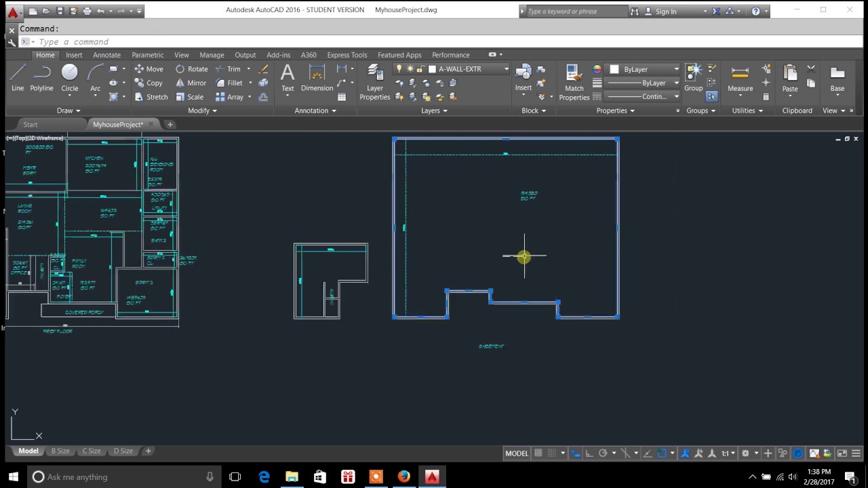868x488 pixels.
Task: Toggle hardware acceleration status icon
Action: [x=798, y=453]
